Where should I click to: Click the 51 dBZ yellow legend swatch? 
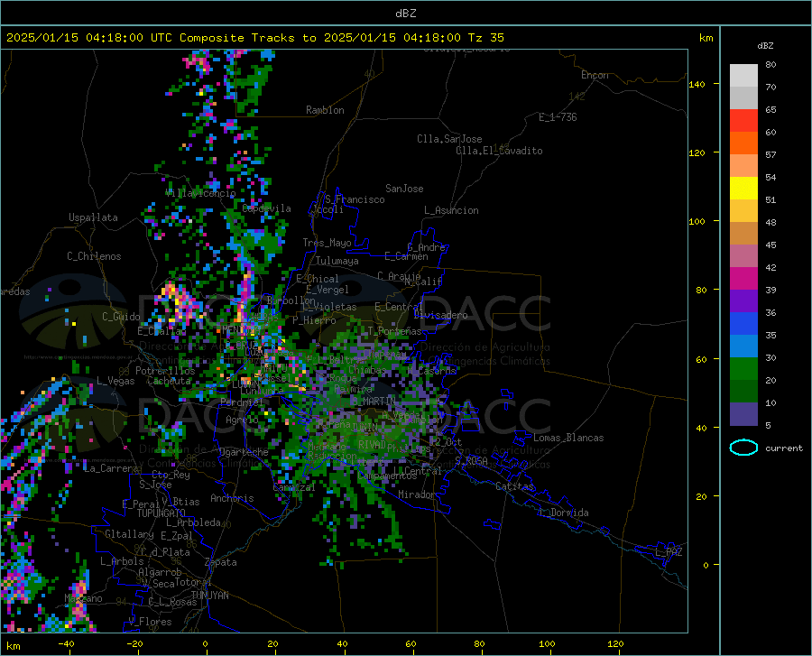[x=743, y=188]
